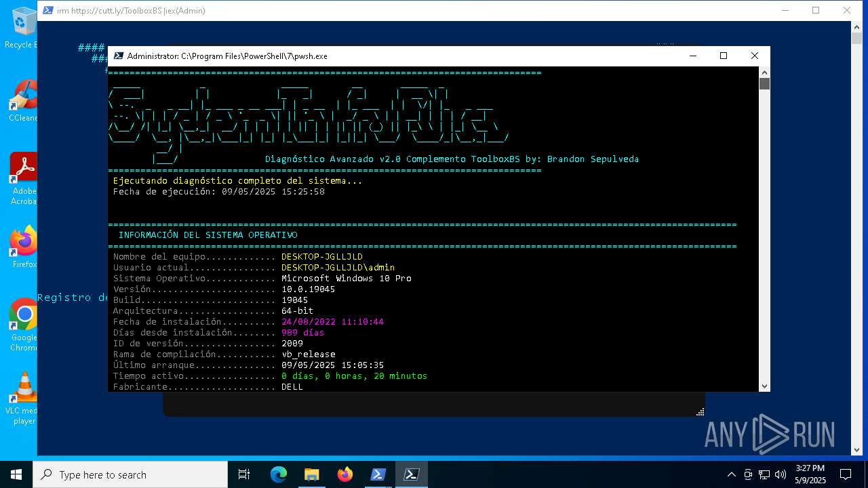Click the DESKTOP-JGLLJLD\admin user value
This screenshot has height=488, width=868.
pyautogui.click(x=338, y=268)
